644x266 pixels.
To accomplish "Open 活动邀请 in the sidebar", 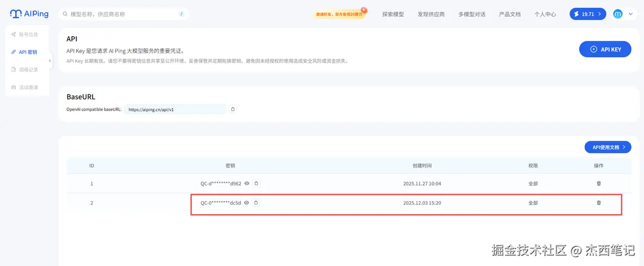I will 25,87.
